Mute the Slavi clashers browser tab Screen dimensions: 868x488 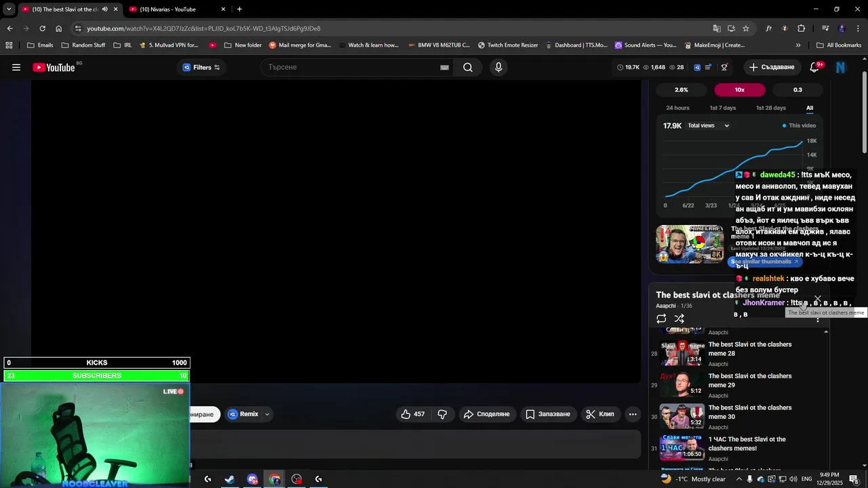pyautogui.click(x=104, y=9)
